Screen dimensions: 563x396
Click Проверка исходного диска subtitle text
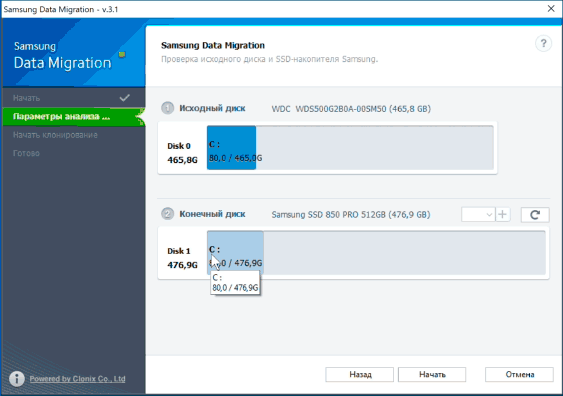pos(269,59)
